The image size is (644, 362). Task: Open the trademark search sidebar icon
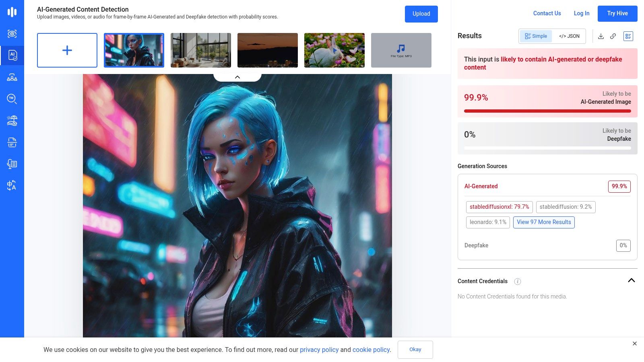point(12,99)
